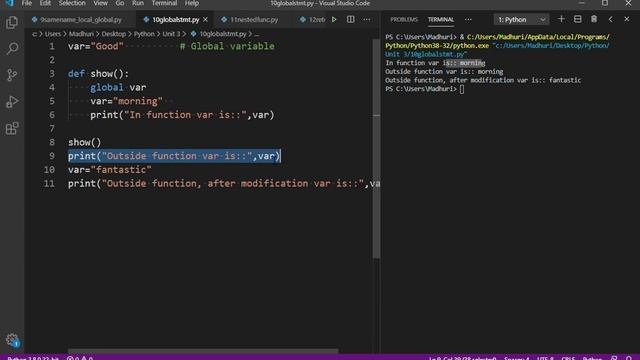640x360 pixels.
Task: Split the terminal panel
Action: 578,19
